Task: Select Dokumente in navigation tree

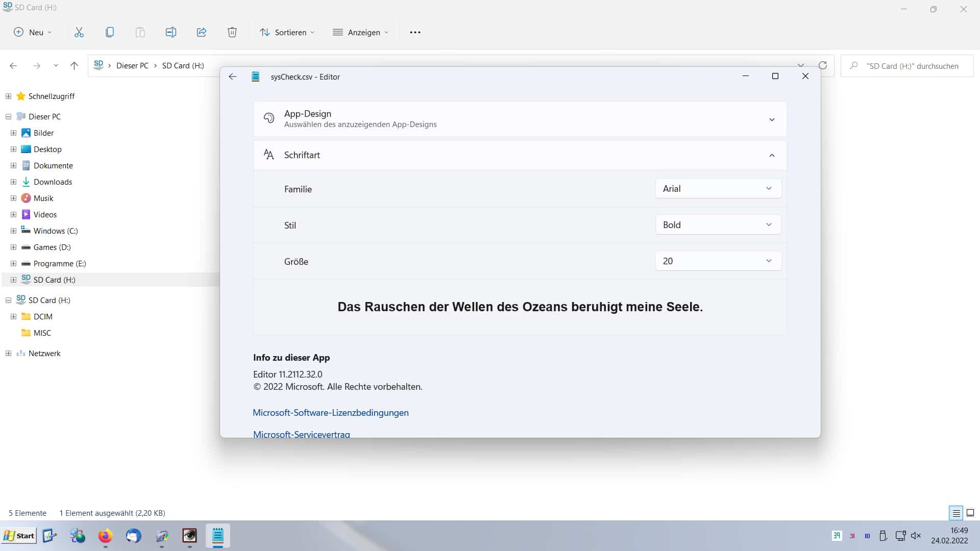Action: [x=53, y=165]
